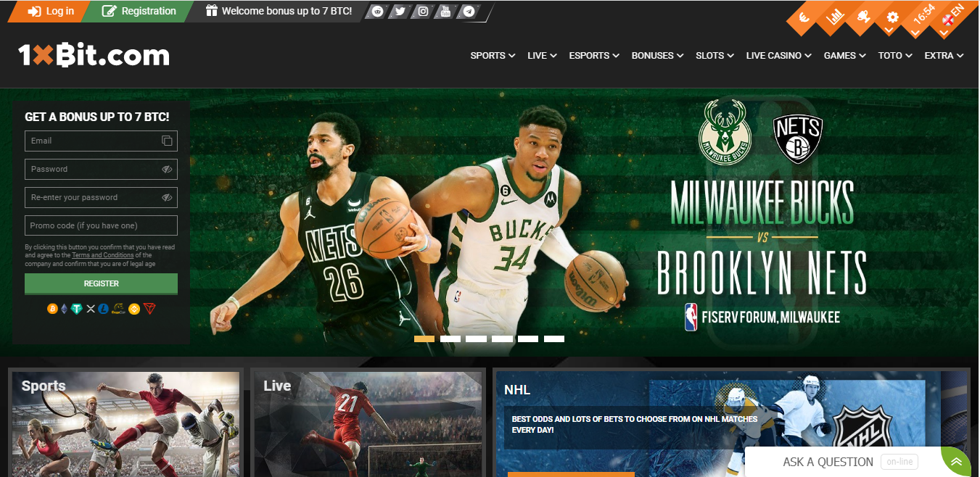Viewport: 980px width, 477px height.
Task: Toggle visibility in Re-enter your password field
Action: [x=167, y=197]
